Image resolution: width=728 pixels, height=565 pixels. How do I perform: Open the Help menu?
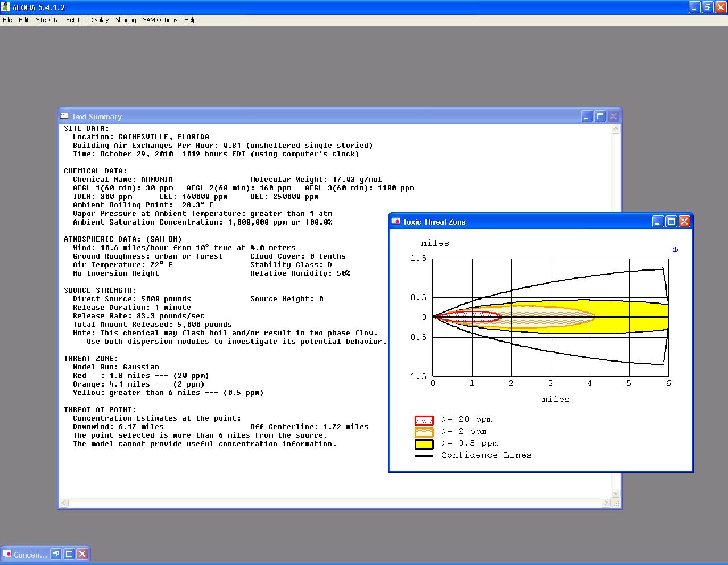coord(191,20)
